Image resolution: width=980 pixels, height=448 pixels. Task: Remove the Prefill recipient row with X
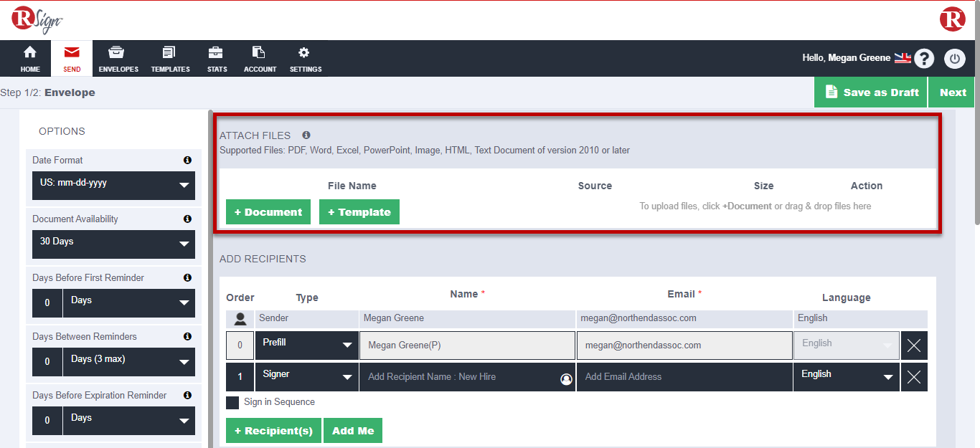[913, 345]
